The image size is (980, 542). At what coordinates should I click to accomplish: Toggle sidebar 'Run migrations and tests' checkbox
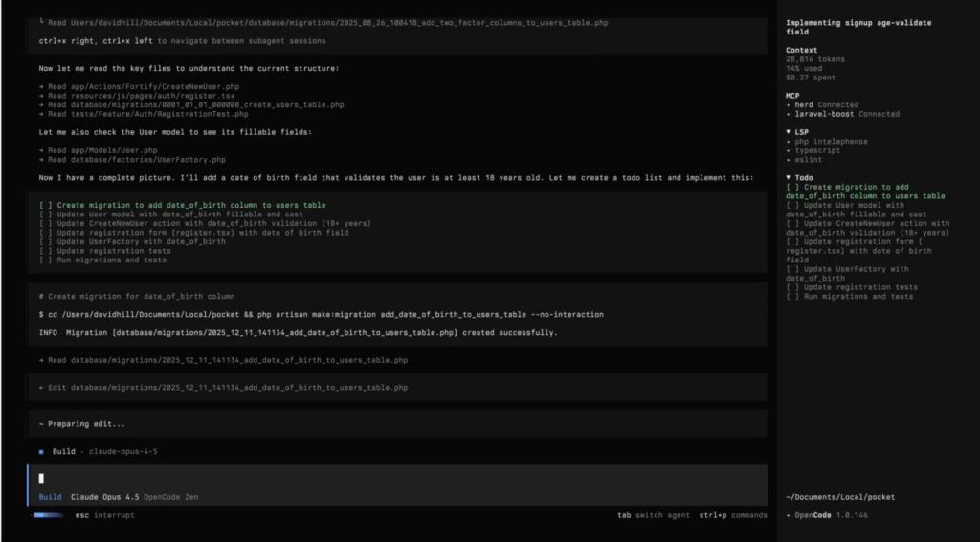pyautogui.click(x=792, y=296)
